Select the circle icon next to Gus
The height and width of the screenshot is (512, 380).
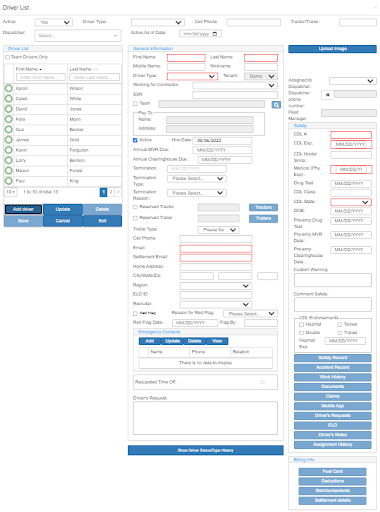click(x=9, y=129)
